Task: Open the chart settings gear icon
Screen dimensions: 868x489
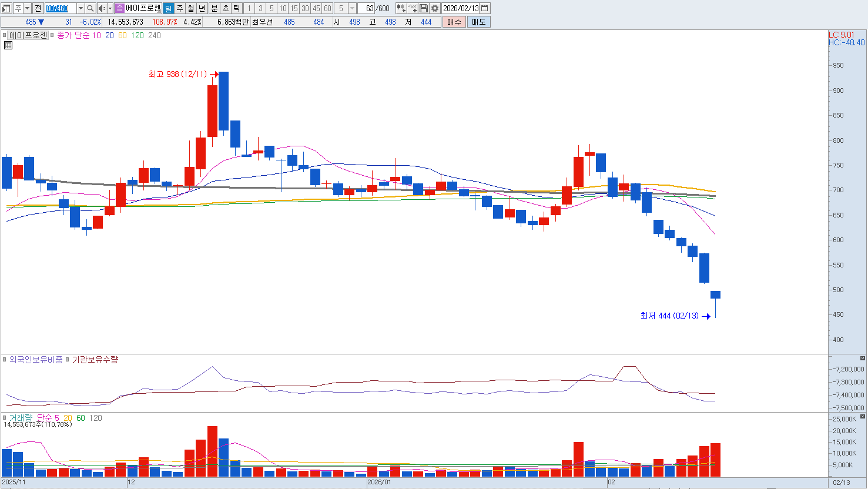Action: click(434, 8)
